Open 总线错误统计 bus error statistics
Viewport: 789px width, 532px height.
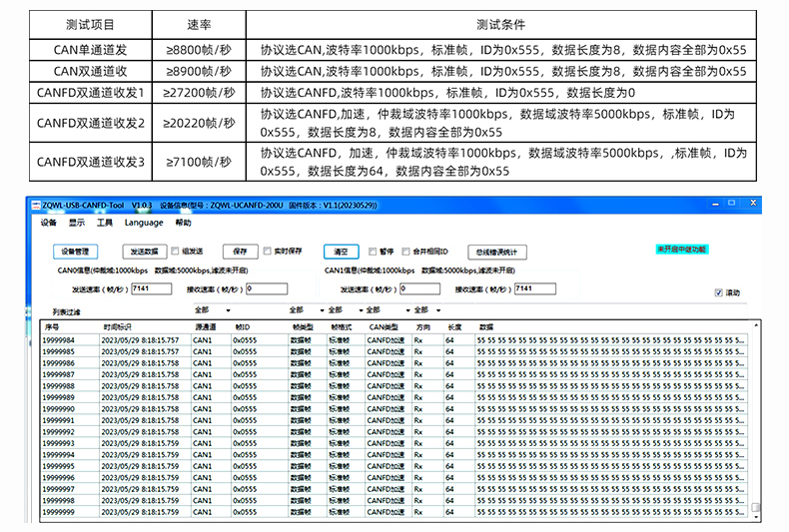[496, 253]
